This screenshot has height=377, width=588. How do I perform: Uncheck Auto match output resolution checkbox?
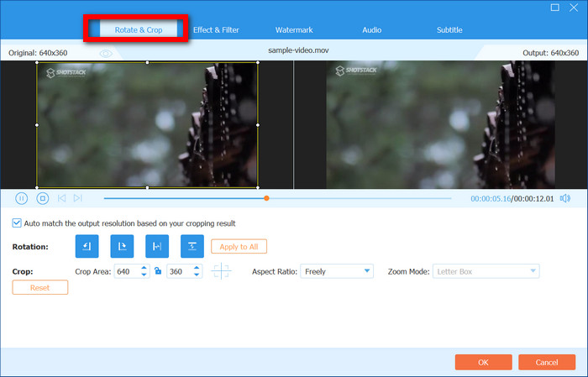[x=17, y=223]
